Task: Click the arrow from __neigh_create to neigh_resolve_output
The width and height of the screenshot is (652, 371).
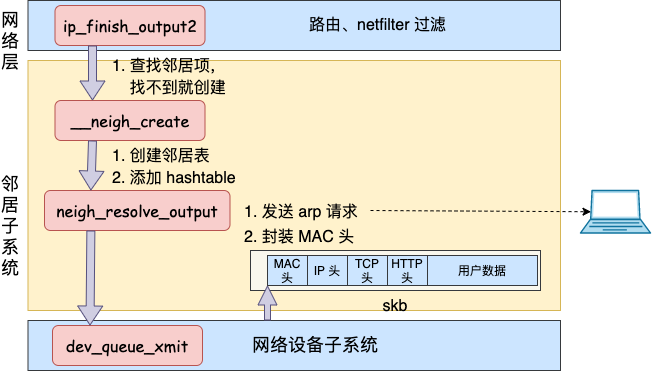Action: (x=91, y=165)
